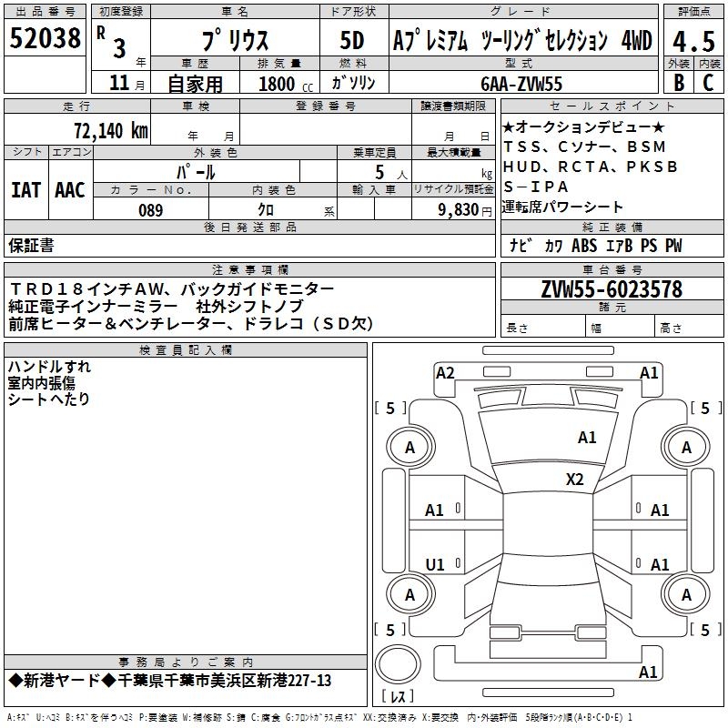
Task: Click 運転席パワーシート text
Action: pos(562,207)
